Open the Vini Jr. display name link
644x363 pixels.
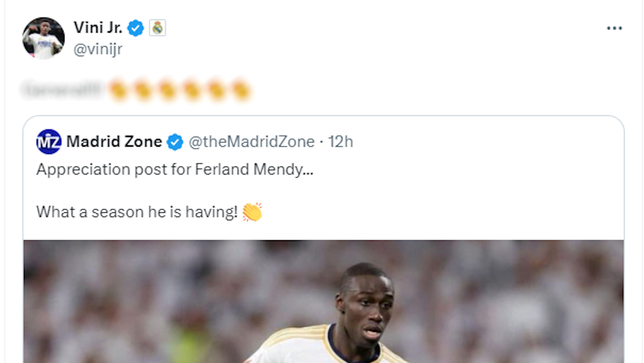coord(98,28)
